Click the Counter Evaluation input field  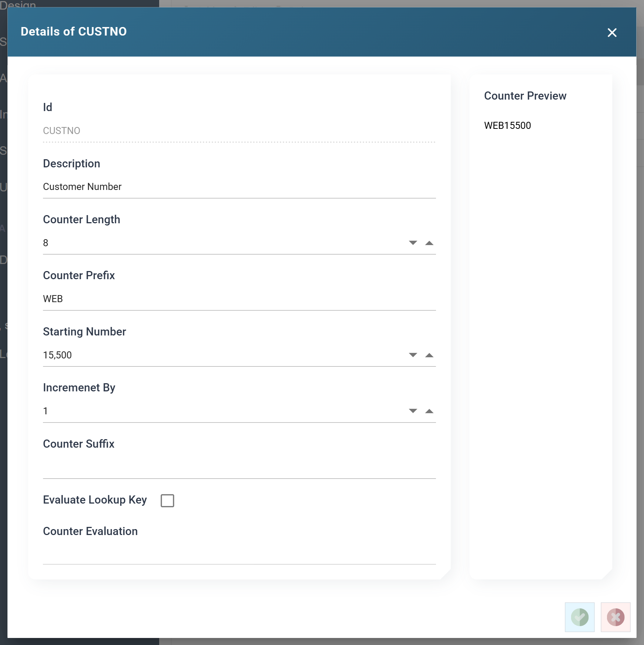(239, 553)
